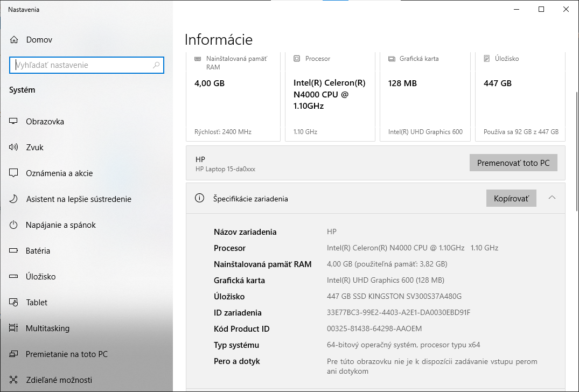579x392 pixels.
Task: Click the Zdieľané možnosti sharing icon
Action: 13,380
